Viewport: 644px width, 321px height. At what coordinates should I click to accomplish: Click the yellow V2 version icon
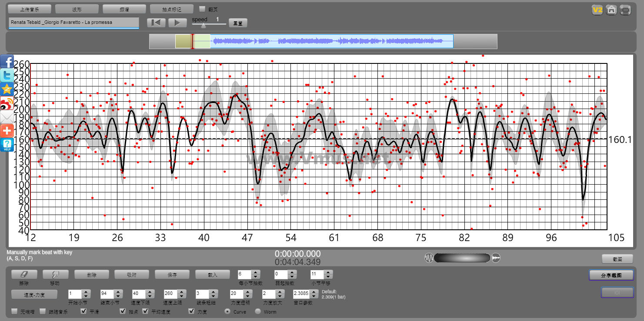pyautogui.click(x=597, y=10)
